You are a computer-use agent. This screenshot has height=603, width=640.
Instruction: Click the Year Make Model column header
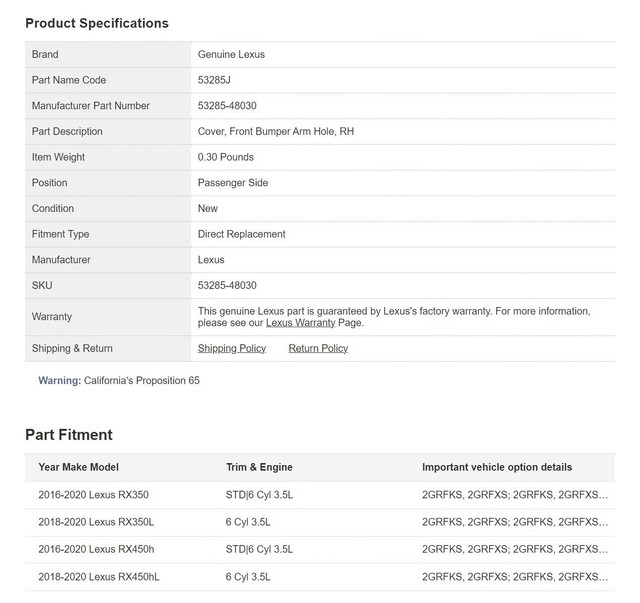(78, 467)
